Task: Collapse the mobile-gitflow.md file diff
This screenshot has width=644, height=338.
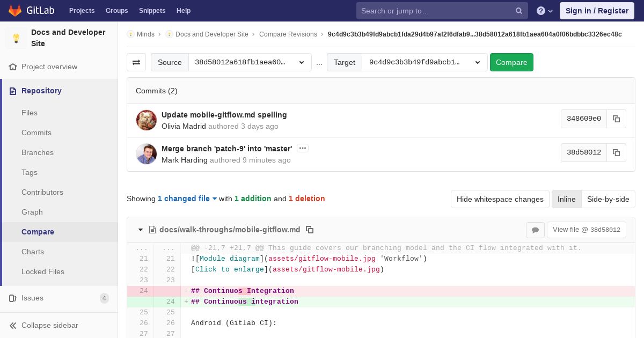Action: coord(141,230)
